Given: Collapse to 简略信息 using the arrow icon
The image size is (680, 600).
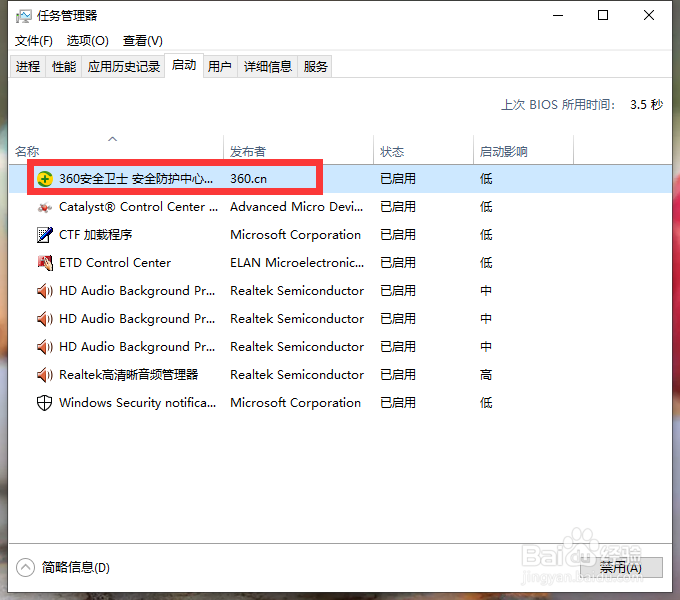Looking at the screenshot, I should (x=26, y=567).
